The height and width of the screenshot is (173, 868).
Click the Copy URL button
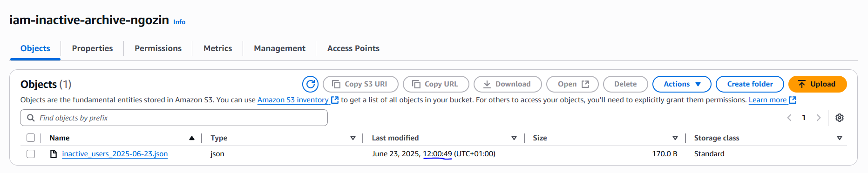point(436,84)
